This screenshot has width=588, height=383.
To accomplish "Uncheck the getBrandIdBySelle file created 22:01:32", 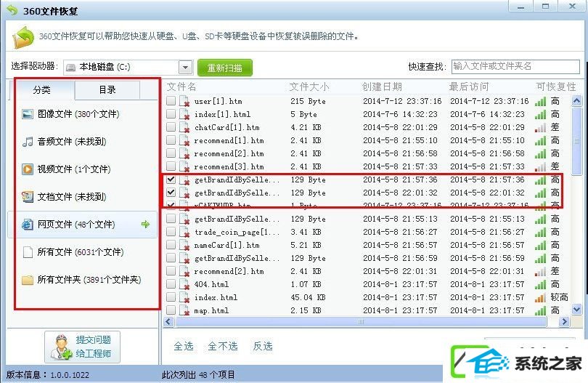I will tap(171, 193).
